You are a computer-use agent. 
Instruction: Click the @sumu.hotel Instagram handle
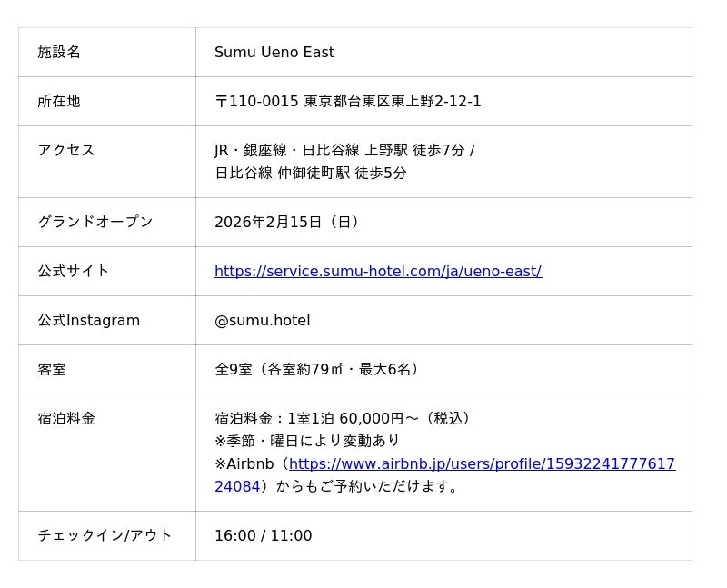(262, 321)
